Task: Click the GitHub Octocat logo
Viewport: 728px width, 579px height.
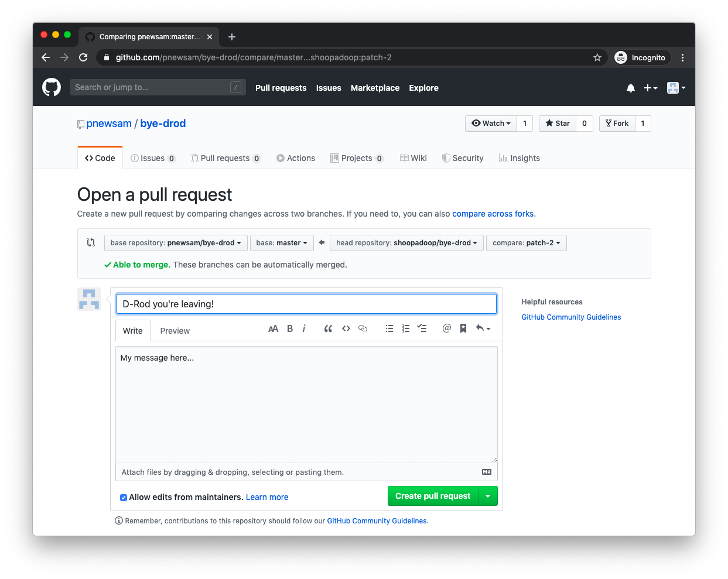Action: [52, 87]
